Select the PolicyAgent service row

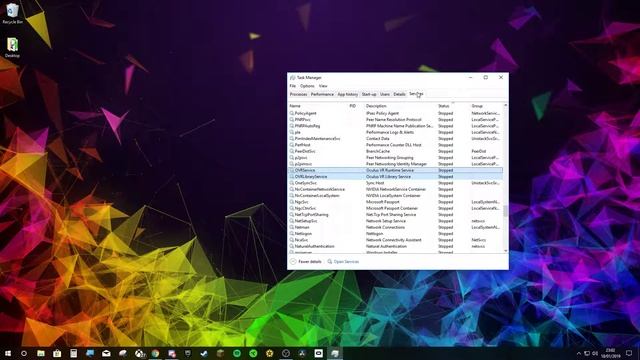(x=396, y=113)
